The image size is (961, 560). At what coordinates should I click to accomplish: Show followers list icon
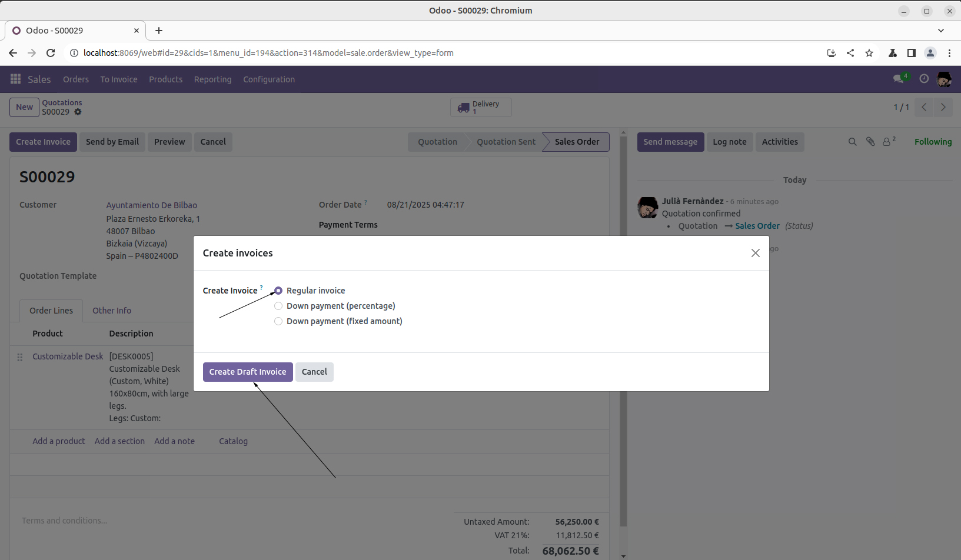click(887, 142)
